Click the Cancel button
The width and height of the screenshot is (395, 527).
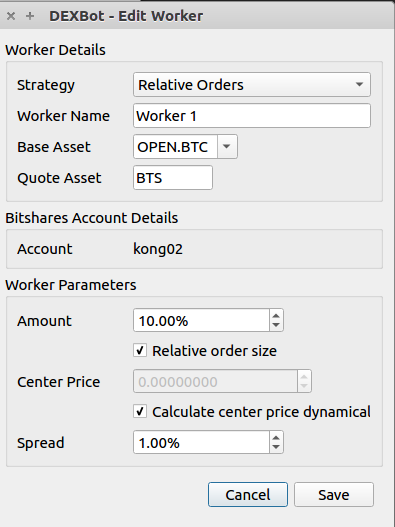click(248, 494)
